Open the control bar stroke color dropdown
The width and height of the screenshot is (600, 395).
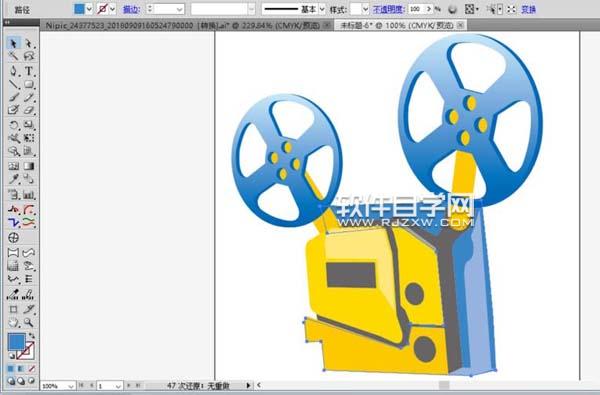pyautogui.click(x=112, y=9)
